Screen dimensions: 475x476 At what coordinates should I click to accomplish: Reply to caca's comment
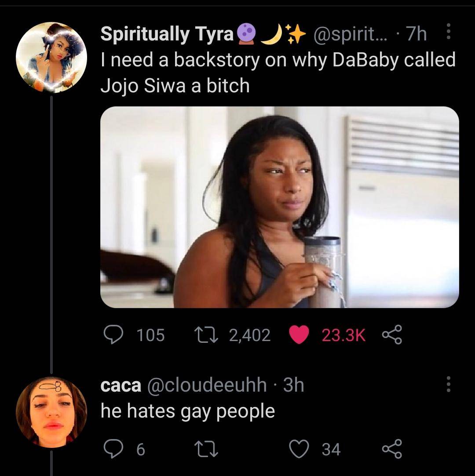click(113, 449)
